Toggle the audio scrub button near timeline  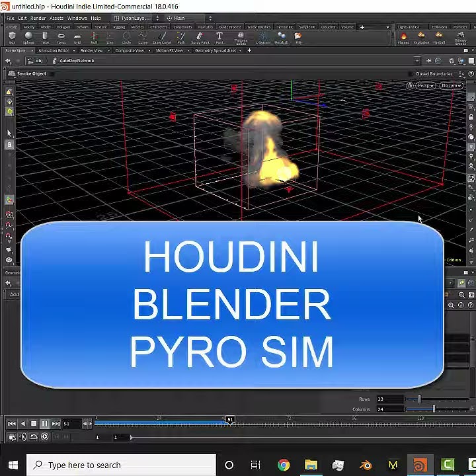click(x=22, y=437)
